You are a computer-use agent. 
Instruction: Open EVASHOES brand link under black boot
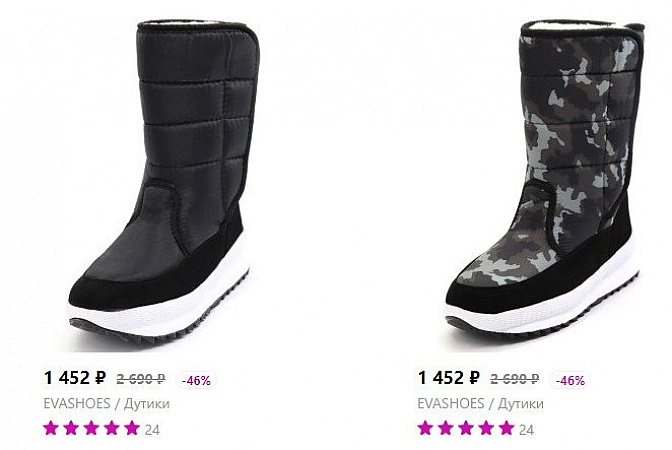click(x=76, y=404)
